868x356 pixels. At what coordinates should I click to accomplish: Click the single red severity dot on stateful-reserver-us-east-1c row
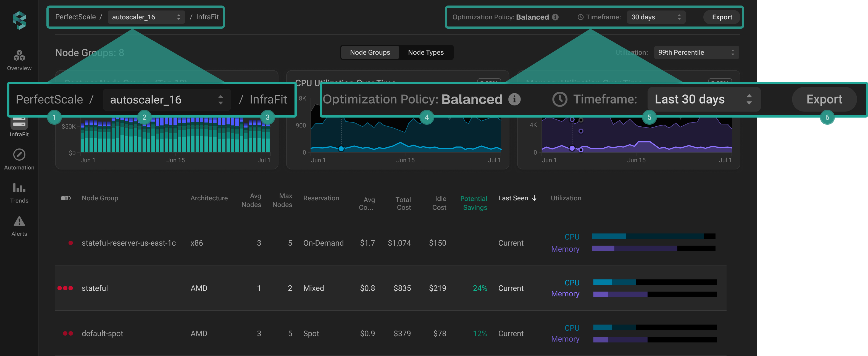[71, 243]
